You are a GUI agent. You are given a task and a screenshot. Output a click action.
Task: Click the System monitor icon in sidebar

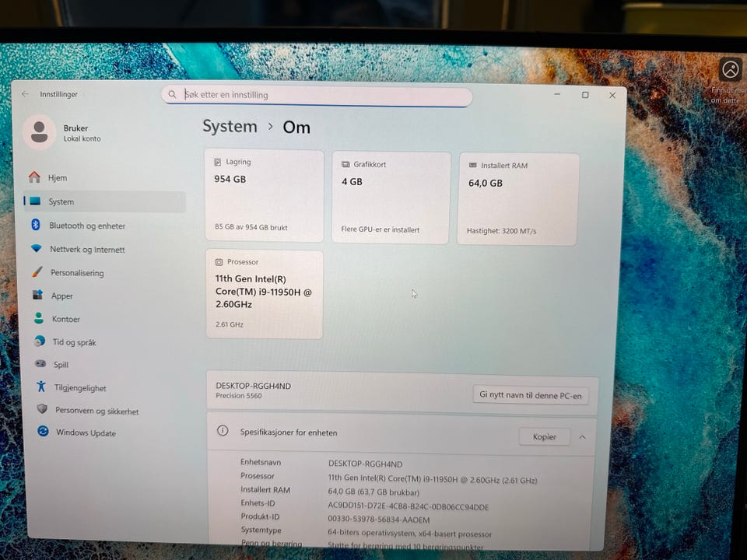pyautogui.click(x=35, y=201)
